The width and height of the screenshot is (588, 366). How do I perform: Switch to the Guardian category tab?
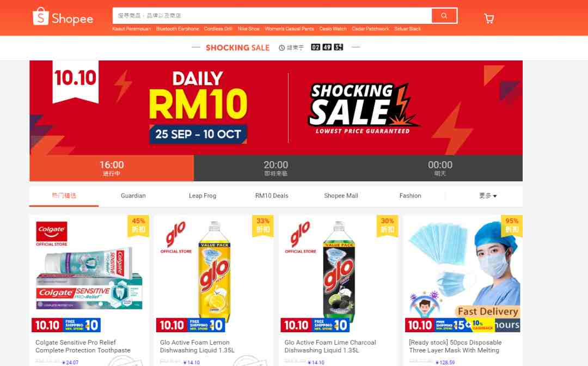tap(133, 196)
